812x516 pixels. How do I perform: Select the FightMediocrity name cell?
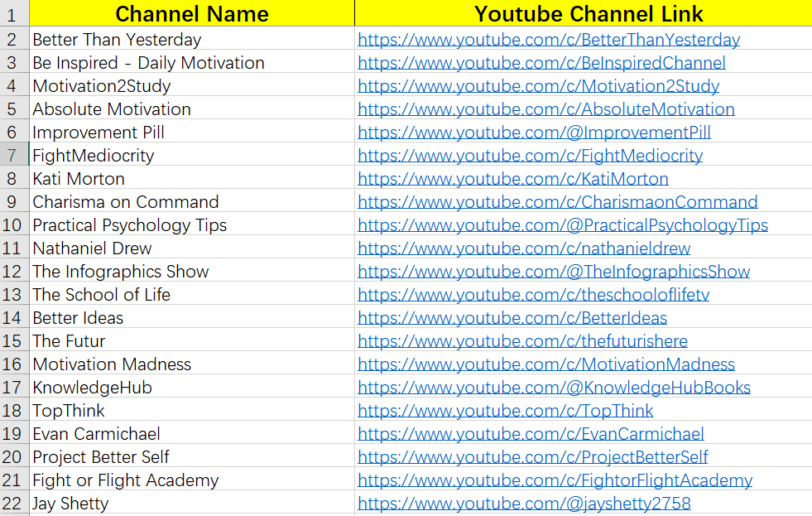coord(192,154)
